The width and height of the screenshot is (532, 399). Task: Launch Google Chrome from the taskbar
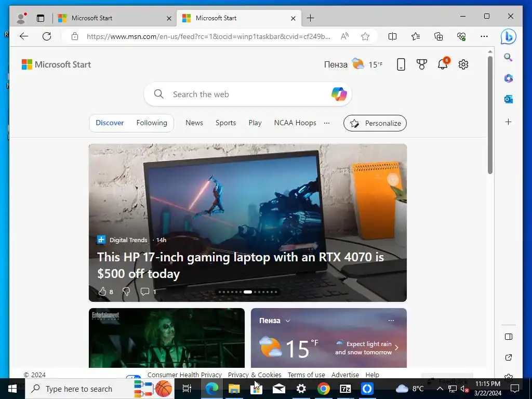point(323,389)
